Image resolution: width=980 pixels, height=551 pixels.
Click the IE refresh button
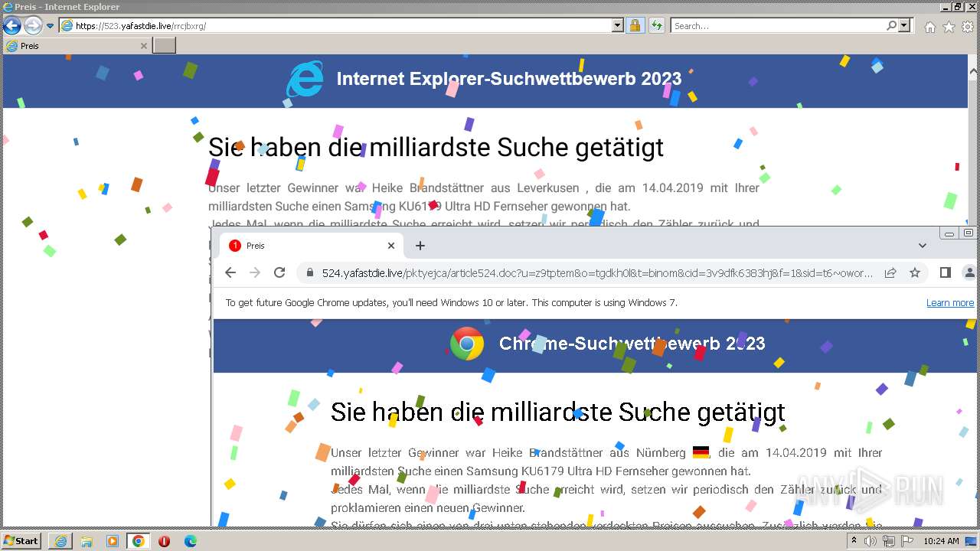656,26
